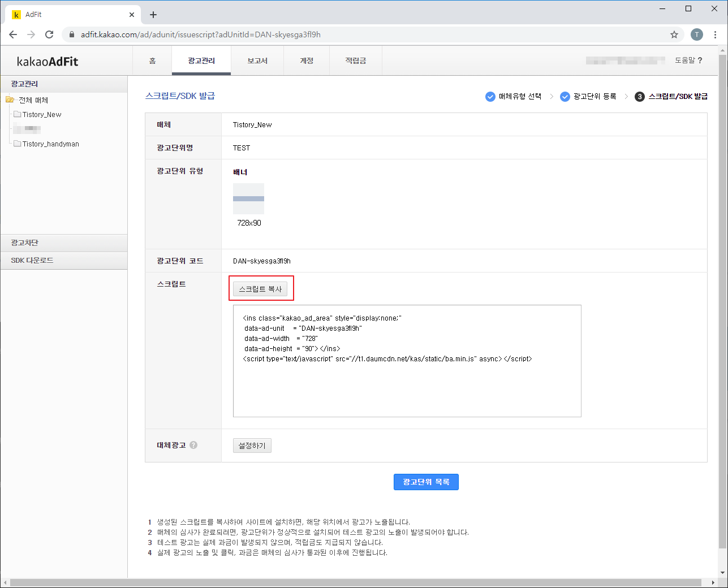Viewport: 728px width, 588px height.
Task: Click the 매체유형 선택 step checkmark
Action: (490, 97)
